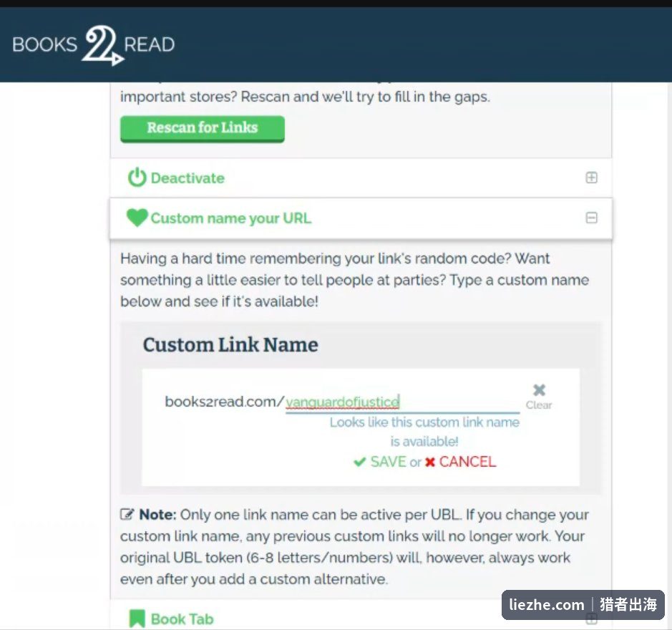Viewport: 672px width, 630px height.
Task: Click the books2read.com/ prefix text
Action: tap(225, 402)
